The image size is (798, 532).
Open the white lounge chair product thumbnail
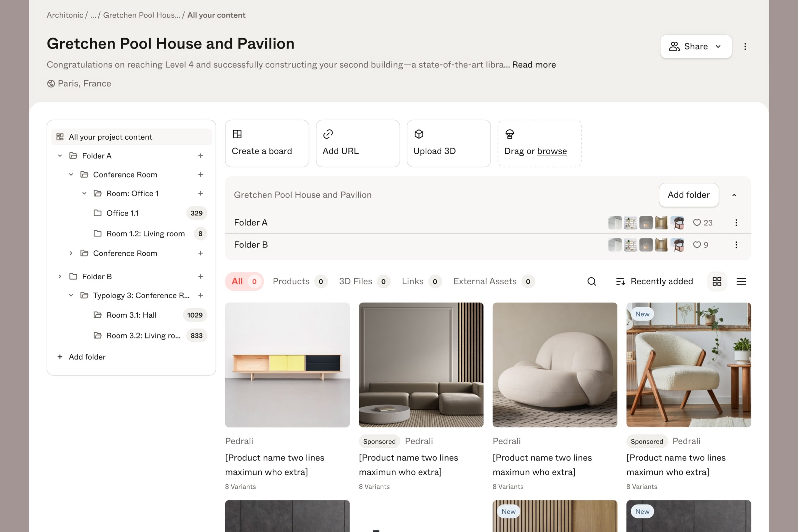[554, 365]
